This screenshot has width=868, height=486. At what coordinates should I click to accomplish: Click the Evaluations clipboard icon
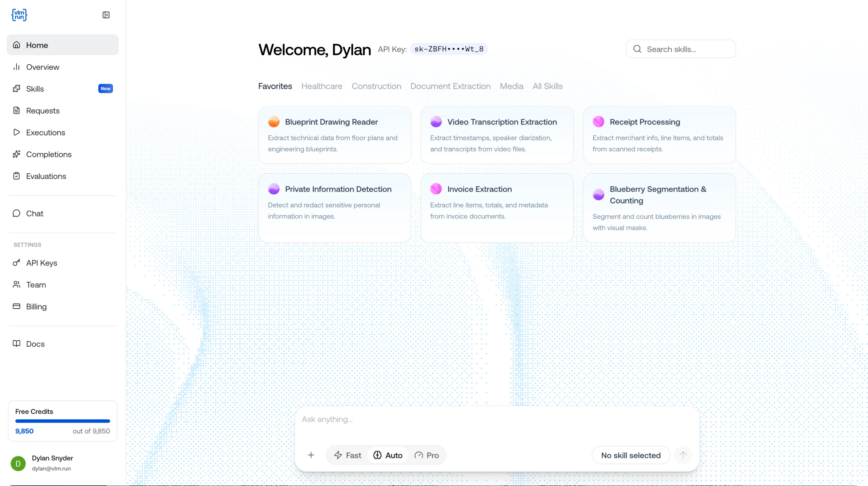(x=17, y=176)
